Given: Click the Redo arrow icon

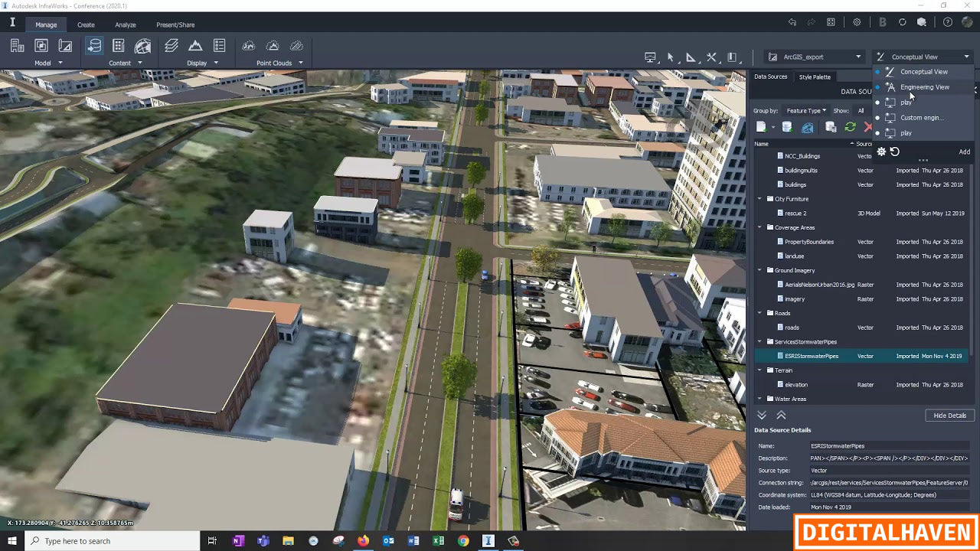Looking at the screenshot, I should click(x=811, y=22).
